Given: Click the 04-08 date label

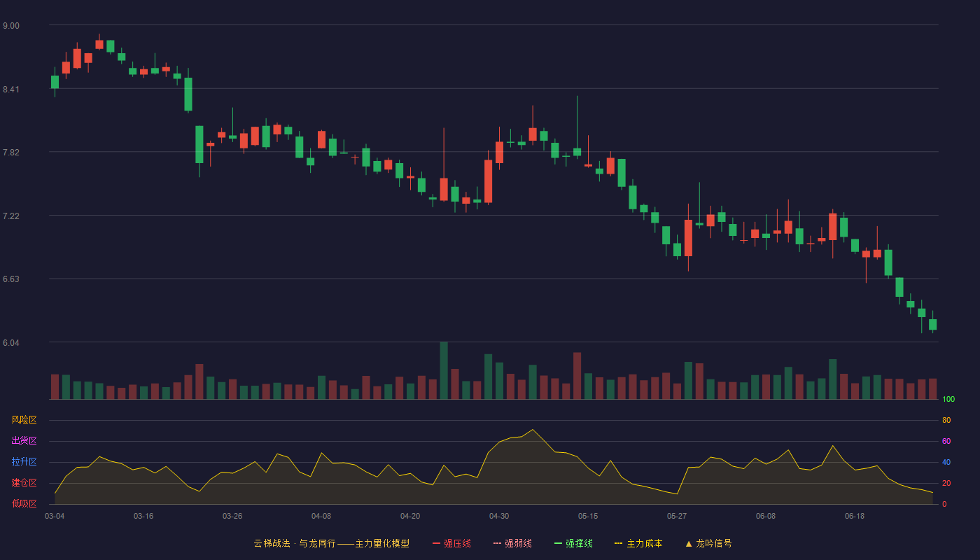Looking at the screenshot, I should [x=321, y=516].
